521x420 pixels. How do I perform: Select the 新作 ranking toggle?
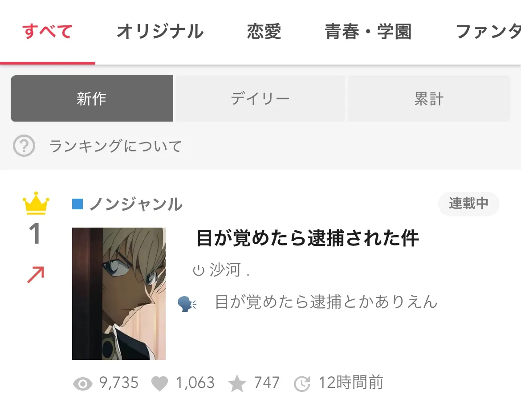point(92,98)
